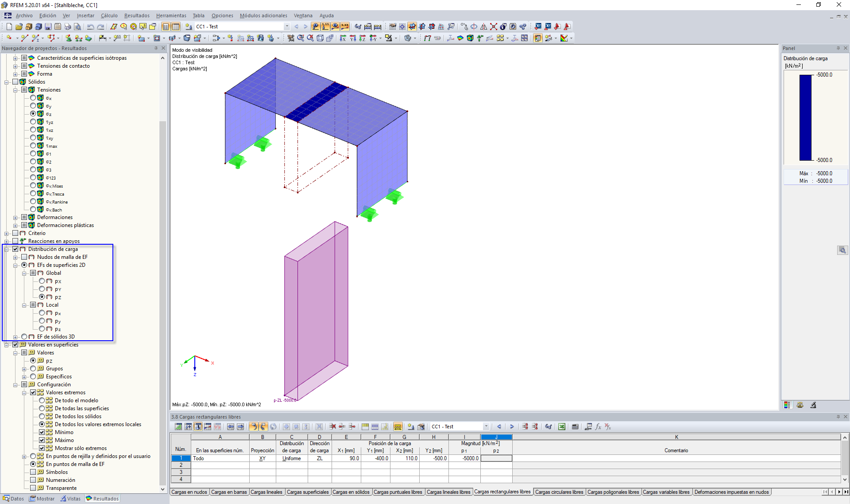This screenshot has width=850, height=504.
Task: Click the magnifier button at the viewport's right edge
Action: pos(842,250)
